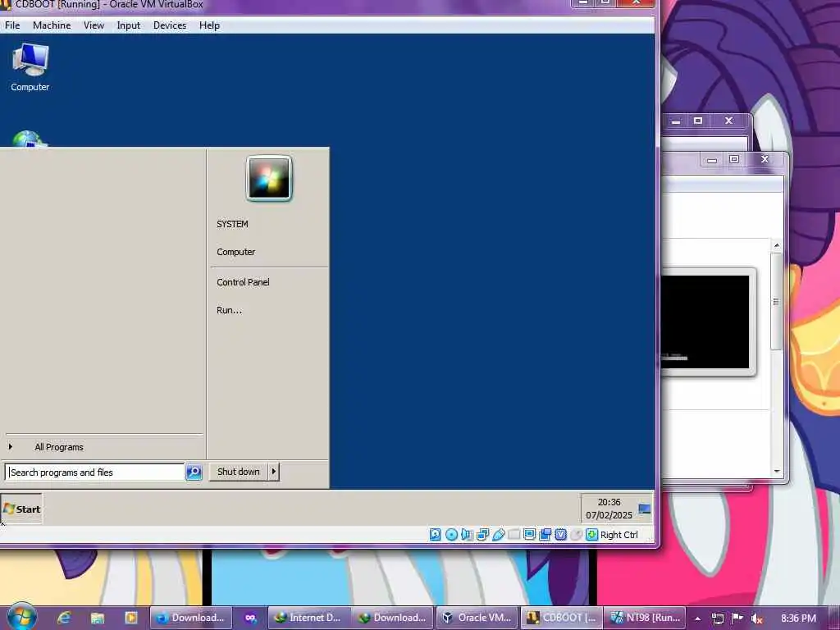Image resolution: width=840 pixels, height=630 pixels.
Task: Click the guest tray monitor icon
Action: click(x=645, y=509)
